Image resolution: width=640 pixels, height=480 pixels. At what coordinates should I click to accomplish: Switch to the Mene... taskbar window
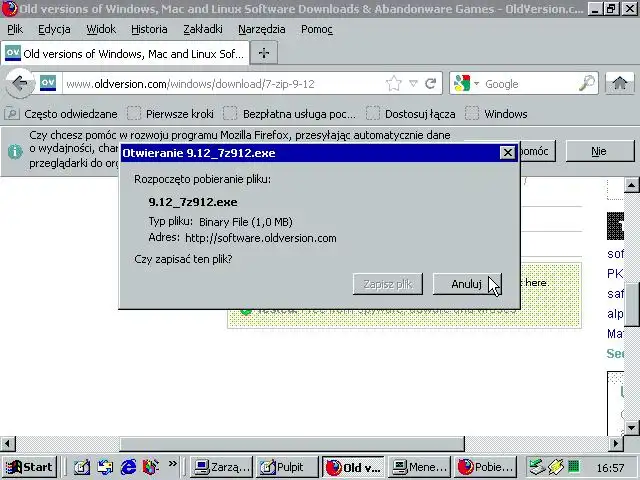point(419,467)
